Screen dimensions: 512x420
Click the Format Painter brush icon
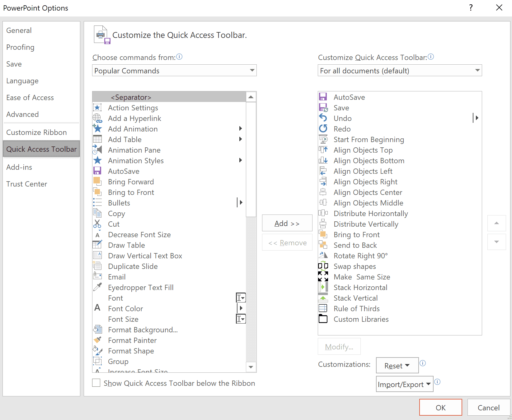pyautogui.click(x=97, y=340)
